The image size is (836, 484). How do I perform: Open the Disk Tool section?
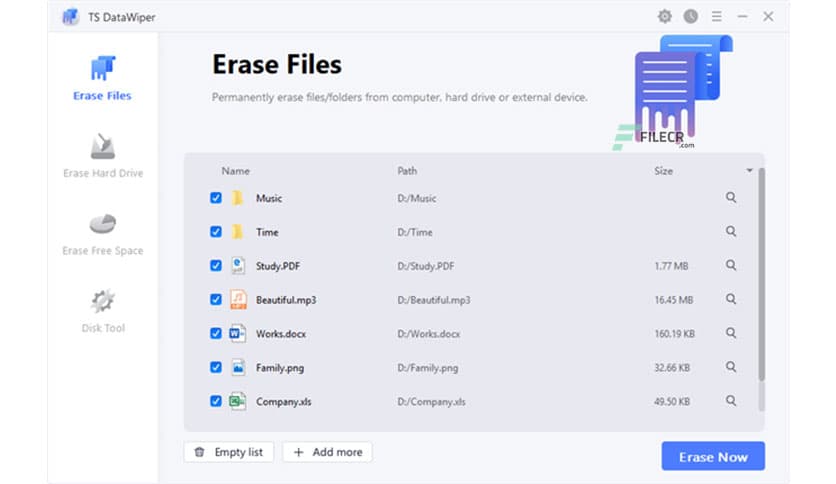point(103,310)
